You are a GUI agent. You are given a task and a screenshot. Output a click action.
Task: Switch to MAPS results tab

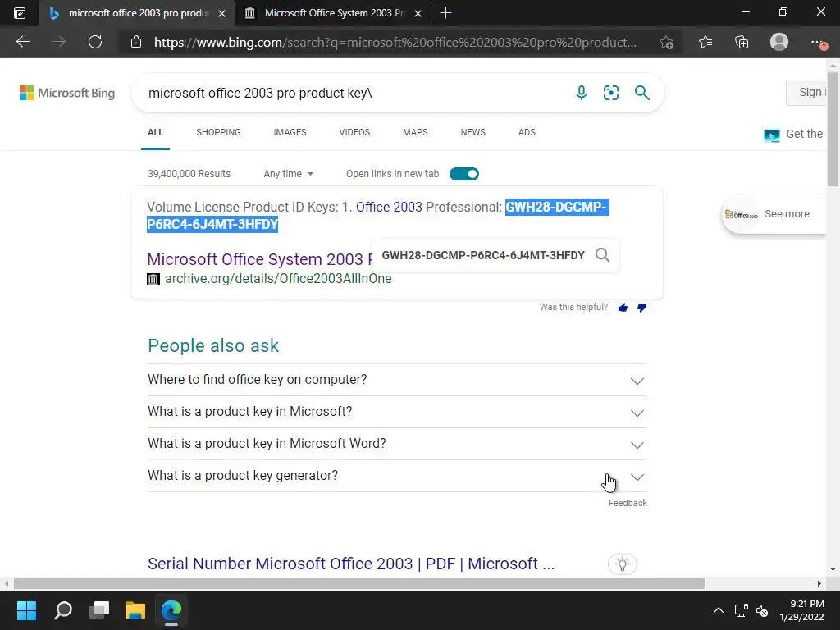pyautogui.click(x=415, y=132)
